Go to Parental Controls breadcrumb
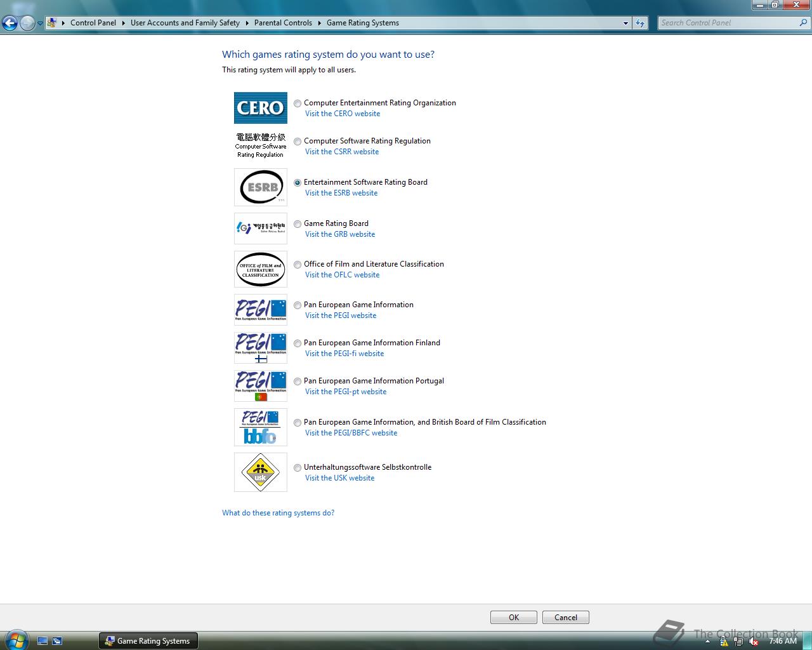Image resolution: width=812 pixels, height=650 pixels. tap(283, 23)
